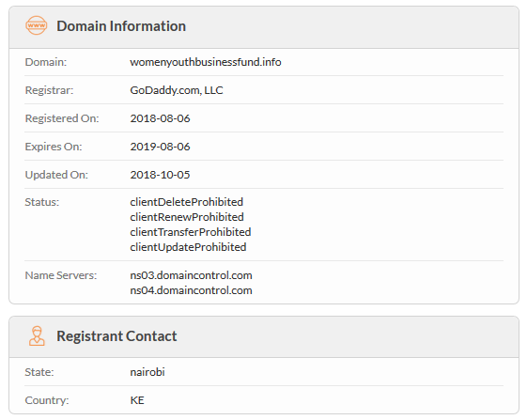Click the Name Servers label

coord(61,275)
